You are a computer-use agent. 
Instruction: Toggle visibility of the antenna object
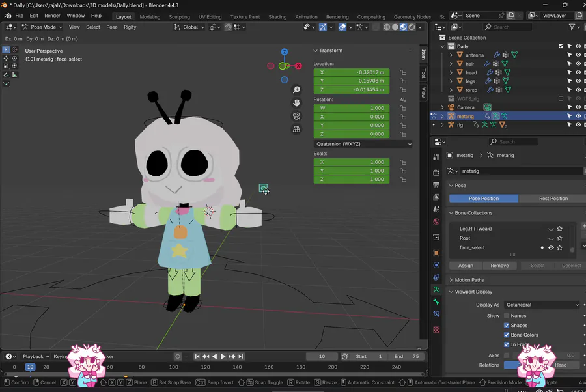(x=578, y=55)
